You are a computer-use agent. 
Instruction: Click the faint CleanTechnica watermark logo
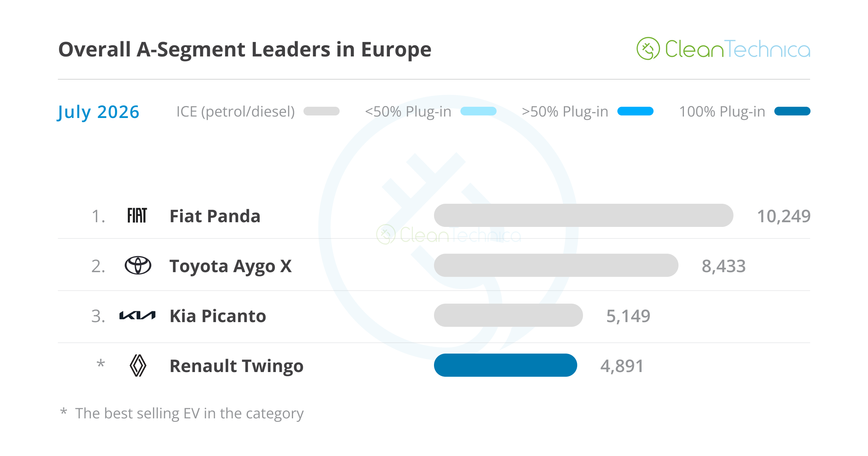tap(448, 235)
